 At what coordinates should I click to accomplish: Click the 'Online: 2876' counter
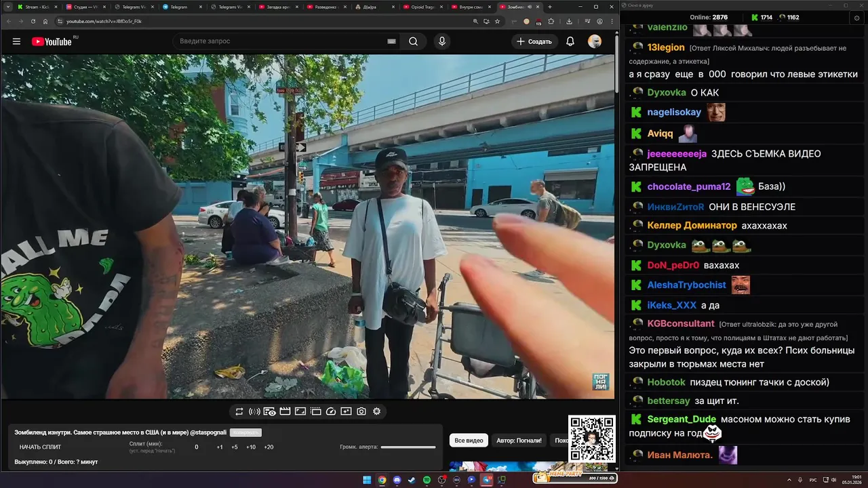709,17
